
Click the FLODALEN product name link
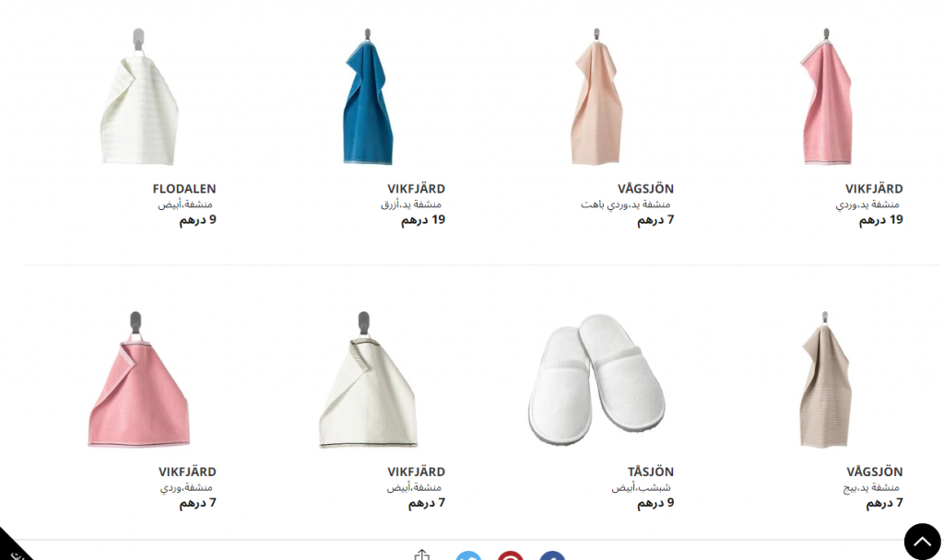coord(184,189)
